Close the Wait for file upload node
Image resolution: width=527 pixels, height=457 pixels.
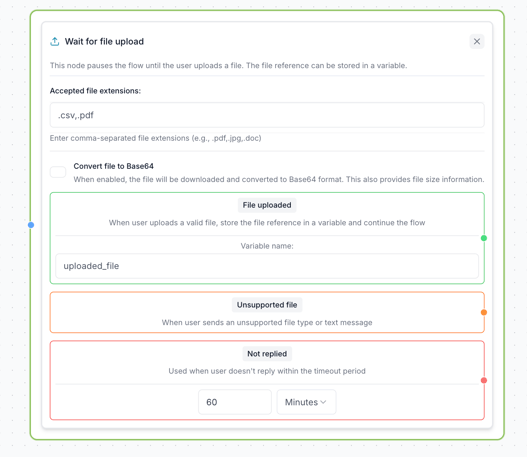pos(477,41)
